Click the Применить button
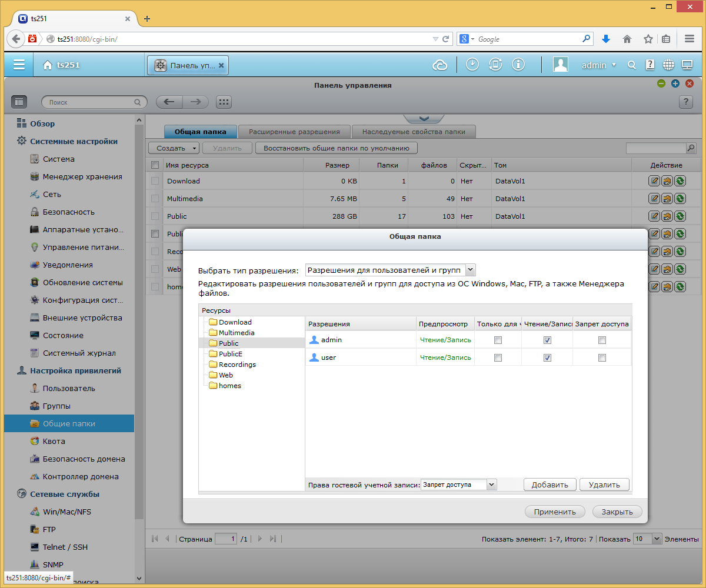Image resolution: width=706 pixels, height=588 pixels. click(x=555, y=512)
